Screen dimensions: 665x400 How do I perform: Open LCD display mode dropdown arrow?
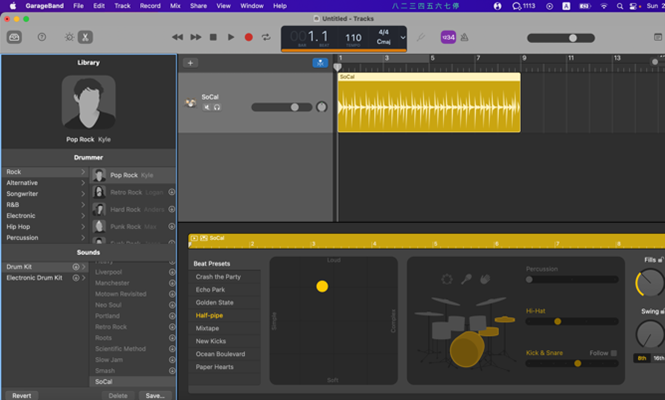tap(402, 37)
